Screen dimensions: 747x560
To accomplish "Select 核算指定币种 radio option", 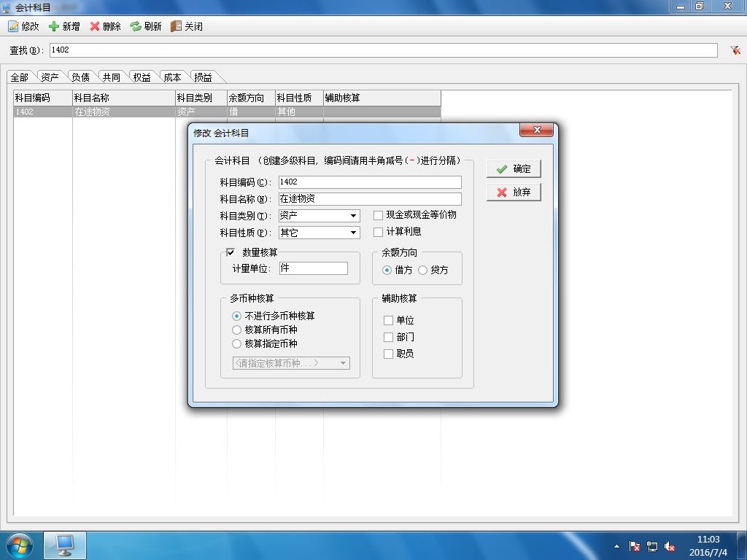I will tap(236, 343).
